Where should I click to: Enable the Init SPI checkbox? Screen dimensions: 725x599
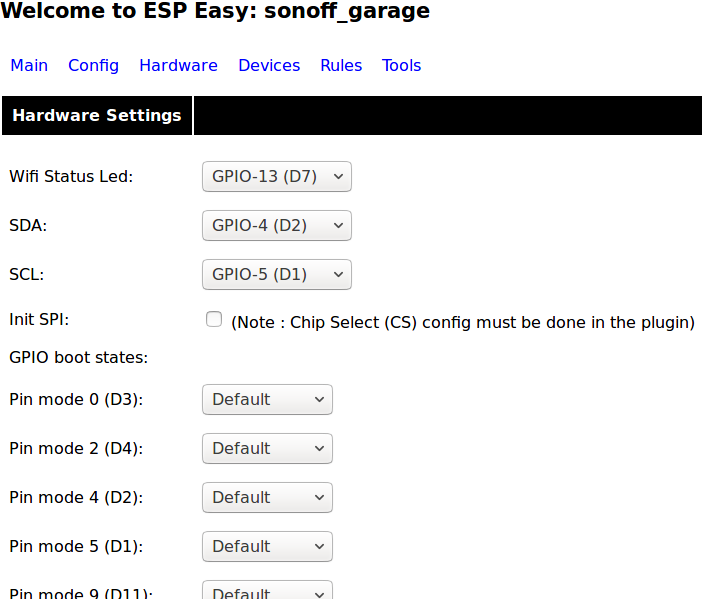pyautogui.click(x=214, y=319)
